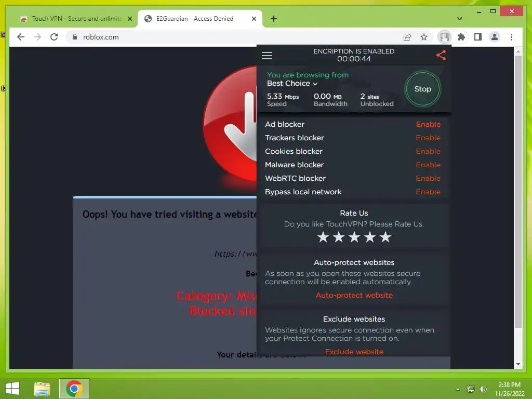The image size is (532, 399).
Task: Open the Windows Start menu
Action: (12, 389)
